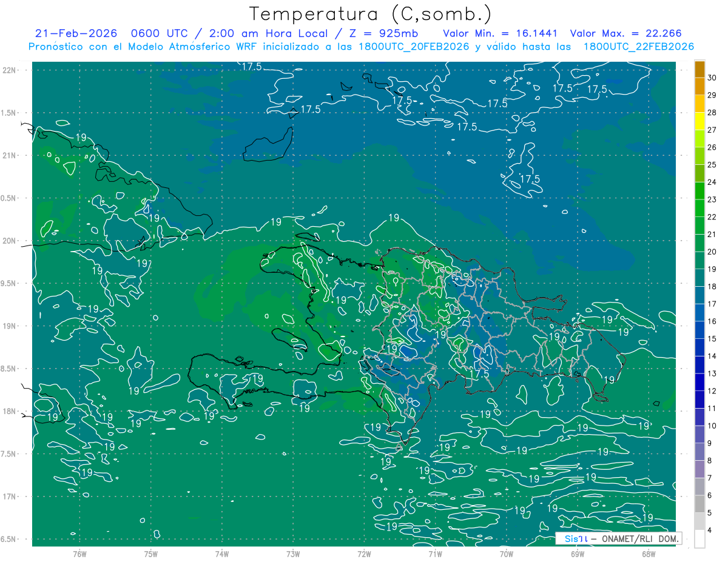The height and width of the screenshot is (562, 728).
Task: Click the '76W' longitude axis label
Action: pos(79,554)
